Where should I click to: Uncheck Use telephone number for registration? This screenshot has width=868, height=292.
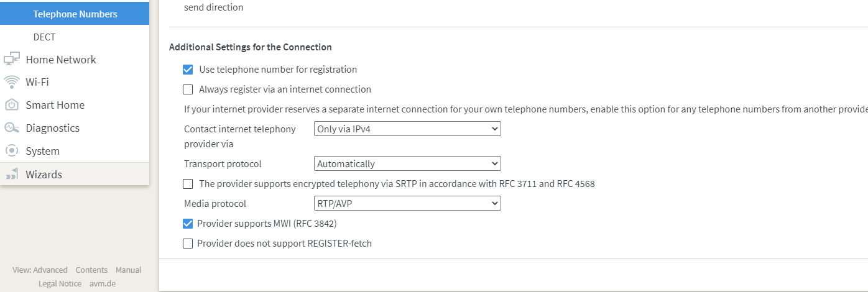[x=188, y=70]
